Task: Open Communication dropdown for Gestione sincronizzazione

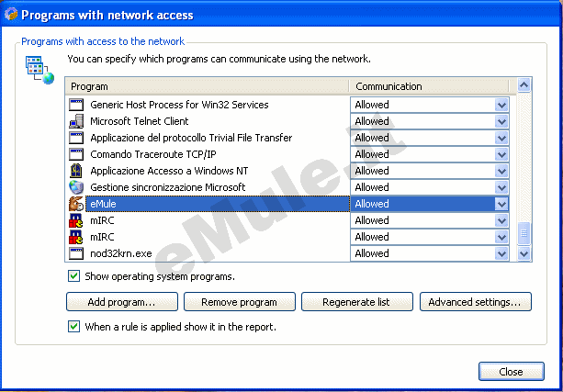Action: [501, 187]
